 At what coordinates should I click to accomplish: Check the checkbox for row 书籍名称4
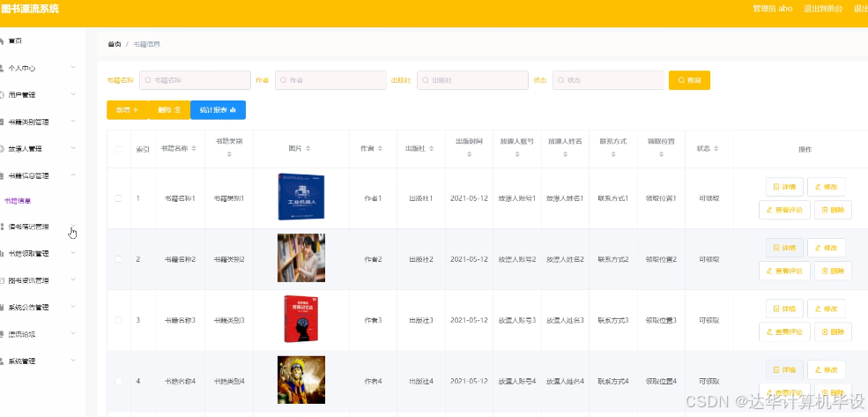click(118, 381)
